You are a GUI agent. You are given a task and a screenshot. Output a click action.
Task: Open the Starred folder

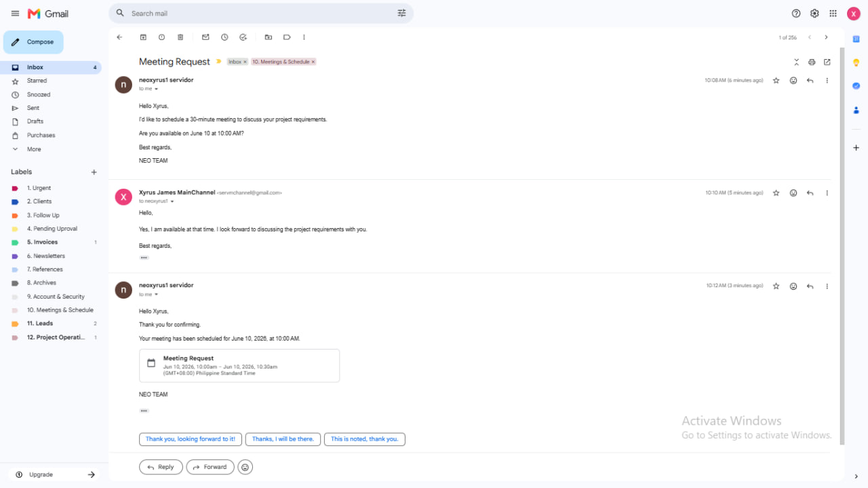51,81
